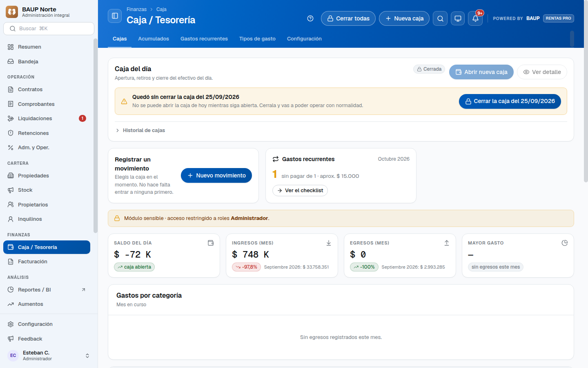Image resolution: width=588 pixels, height=368 pixels.
Task: Expand Historial de cajas section
Action: (x=140, y=130)
